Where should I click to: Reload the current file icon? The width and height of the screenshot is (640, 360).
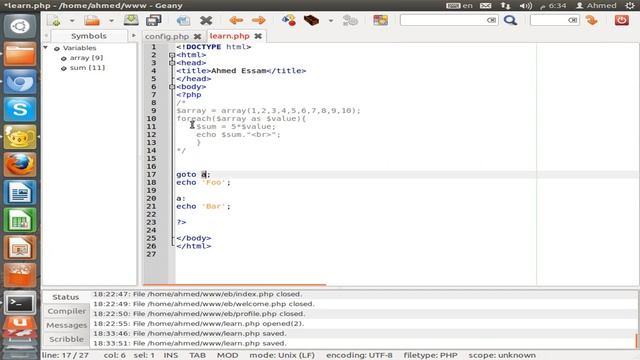pyautogui.click(x=183, y=20)
